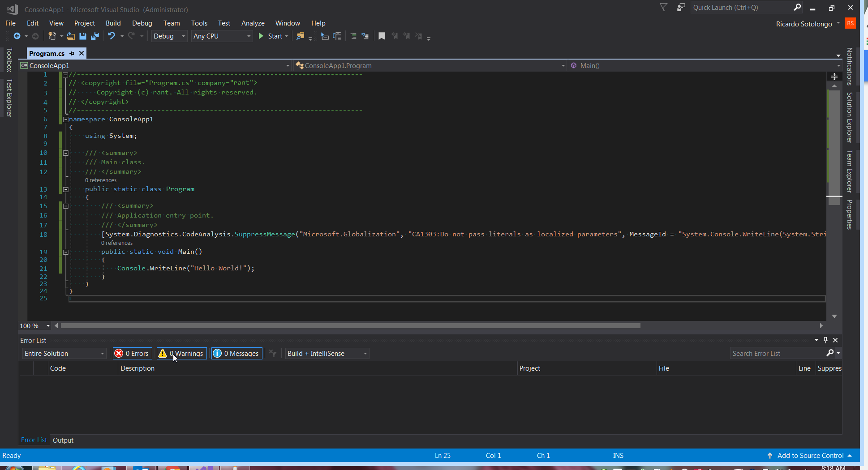Open the Debug configuration dropdown

tap(169, 36)
